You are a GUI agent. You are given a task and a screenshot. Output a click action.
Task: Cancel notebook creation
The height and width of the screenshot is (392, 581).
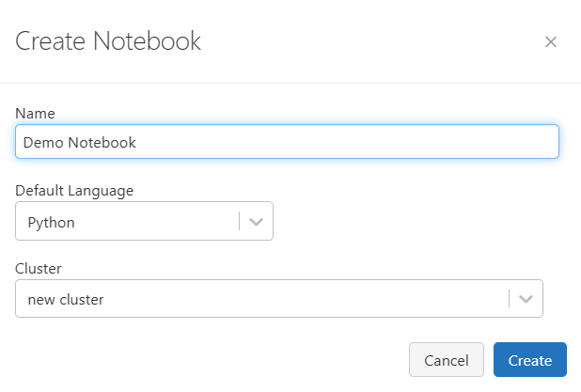click(447, 360)
